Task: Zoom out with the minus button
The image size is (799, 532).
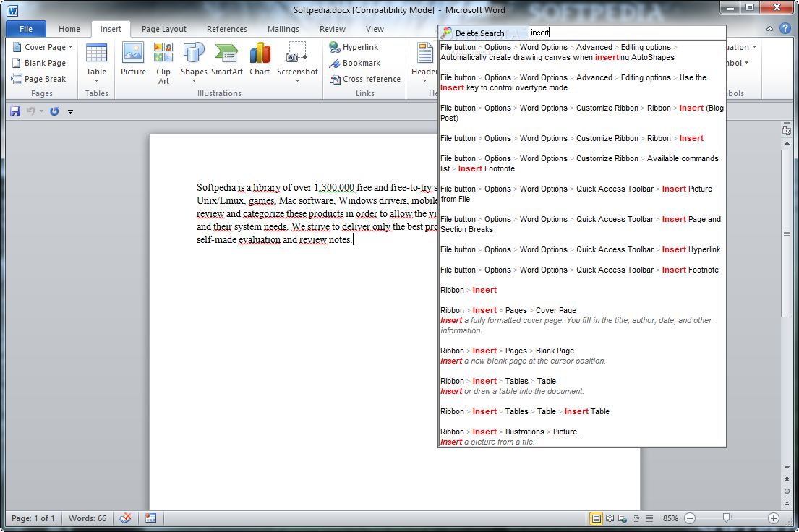Action: (690, 518)
